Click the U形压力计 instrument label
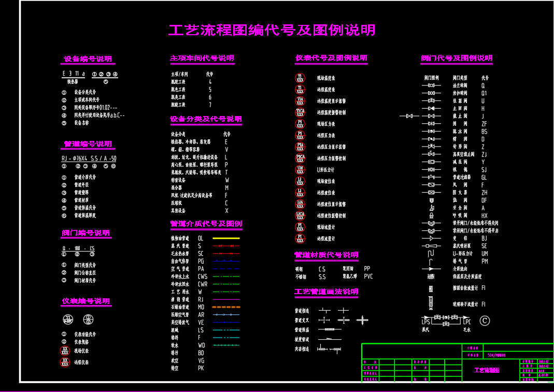Screen dimensions: 554x392 (325, 170)
